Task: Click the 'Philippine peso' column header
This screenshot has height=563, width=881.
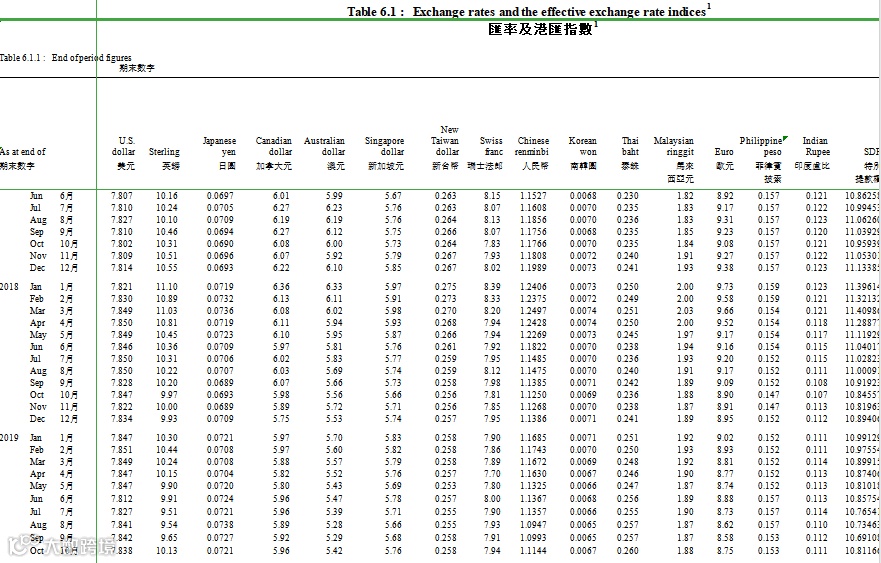Action: (x=761, y=146)
